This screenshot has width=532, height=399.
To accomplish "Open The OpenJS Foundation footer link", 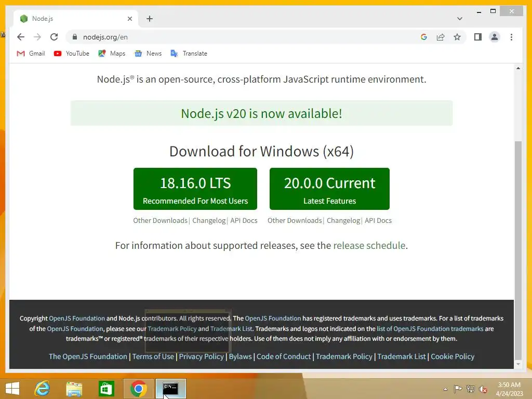I will (88, 356).
